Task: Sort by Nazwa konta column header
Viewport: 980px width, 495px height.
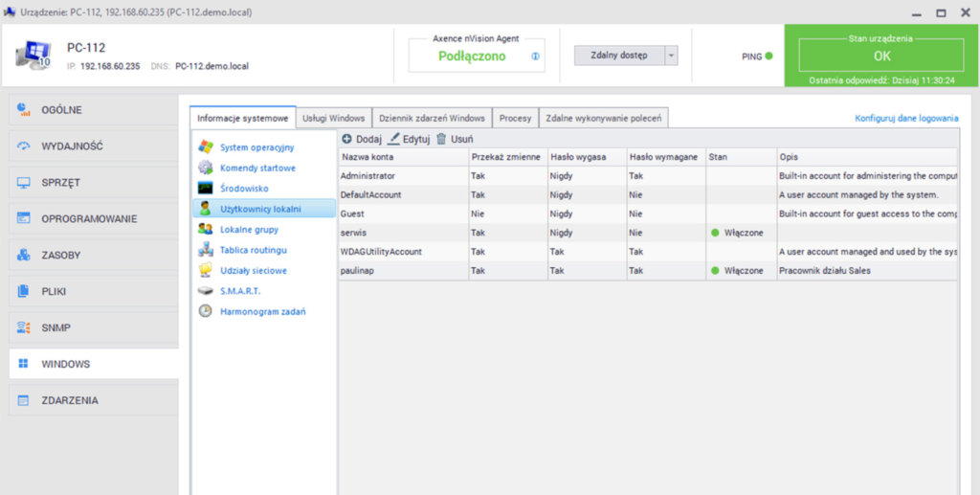Action: (403, 157)
